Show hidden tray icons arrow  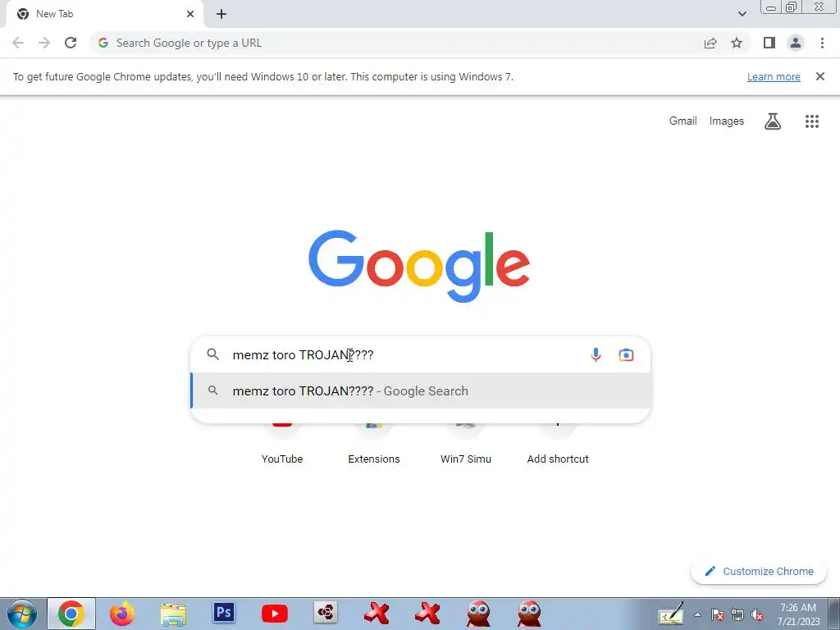pos(697,614)
